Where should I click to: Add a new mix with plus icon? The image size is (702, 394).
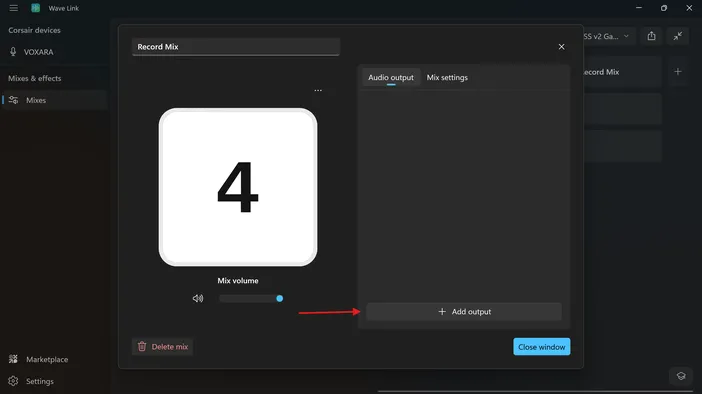tap(678, 72)
